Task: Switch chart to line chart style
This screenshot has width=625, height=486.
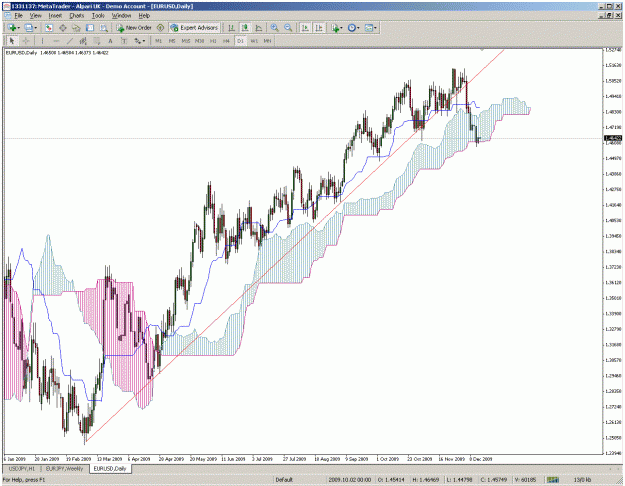Action: (259, 28)
